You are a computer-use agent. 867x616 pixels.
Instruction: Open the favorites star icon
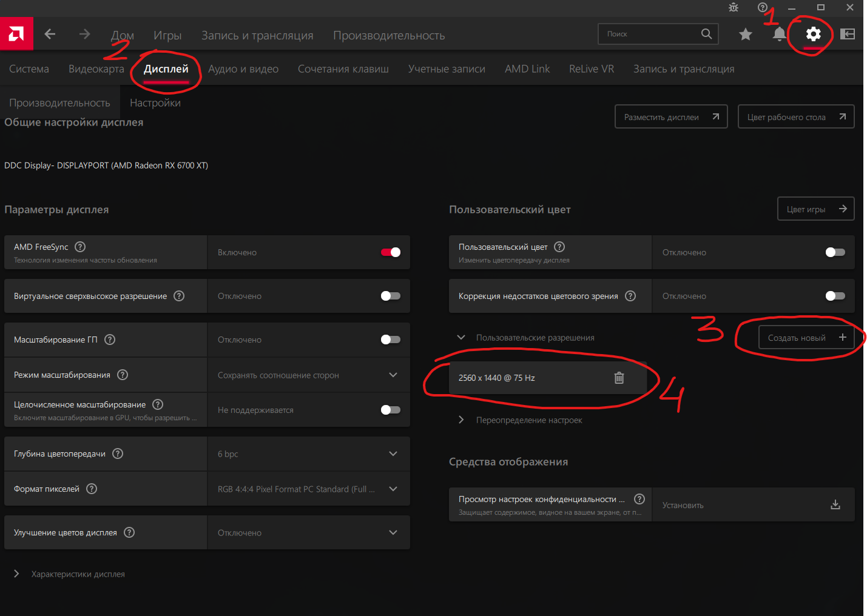tap(746, 34)
